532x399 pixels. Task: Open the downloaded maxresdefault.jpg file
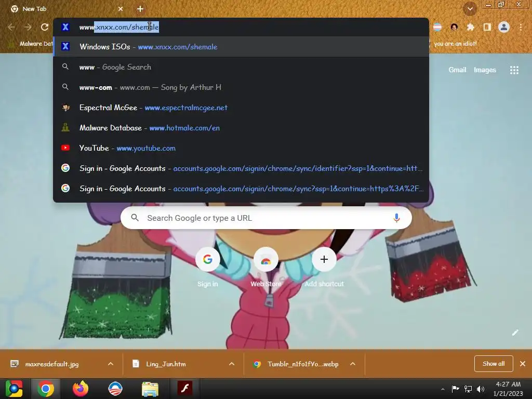click(51, 364)
